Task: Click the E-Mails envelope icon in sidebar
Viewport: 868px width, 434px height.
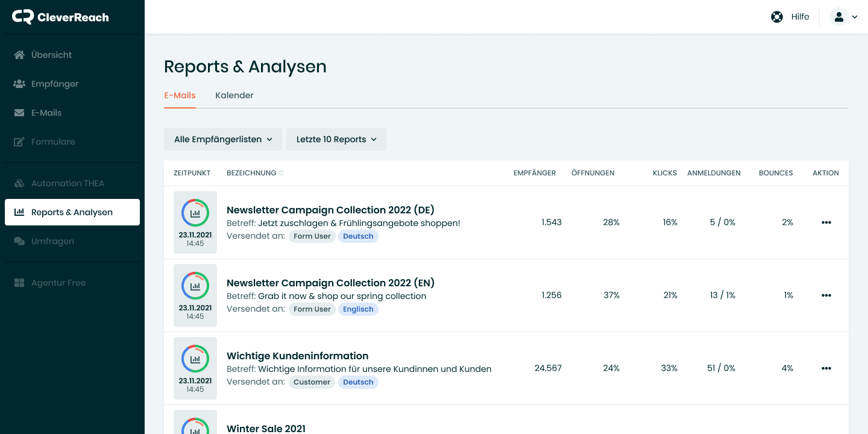Action: tap(19, 113)
